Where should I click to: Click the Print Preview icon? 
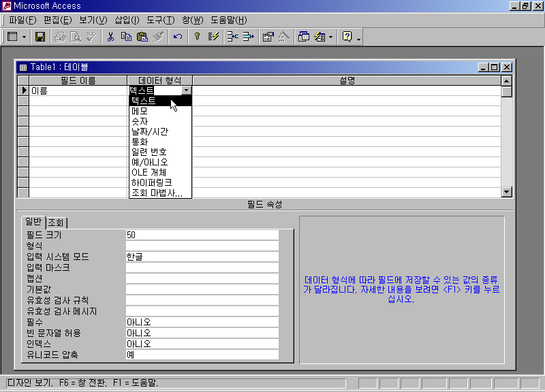pyautogui.click(x=76, y=37)
